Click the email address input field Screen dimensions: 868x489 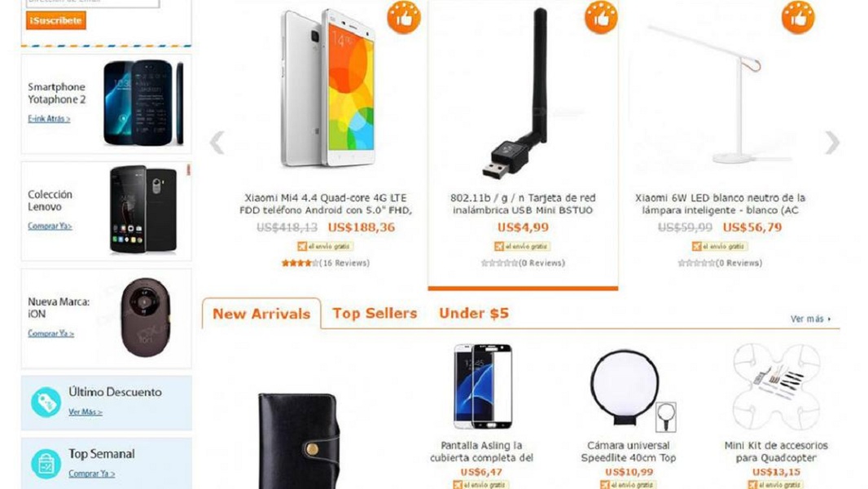[x=93, y=2]
